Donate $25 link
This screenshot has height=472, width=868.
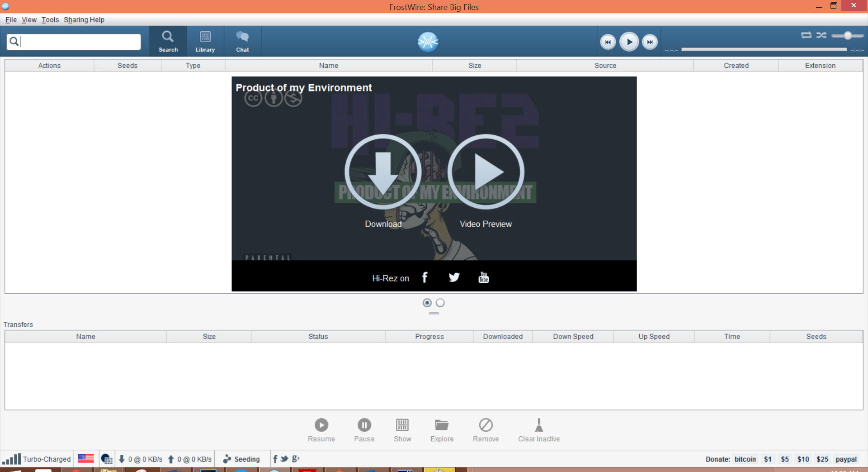point(822,459)
